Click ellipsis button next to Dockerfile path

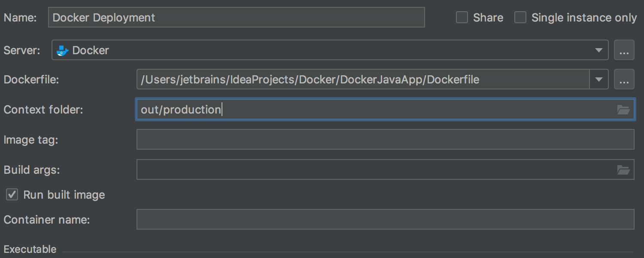click(x=624, y=80)
